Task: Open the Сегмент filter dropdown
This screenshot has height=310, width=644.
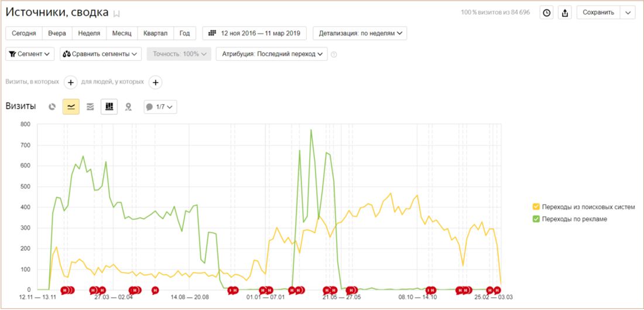Action: click(x=30, y=54)
